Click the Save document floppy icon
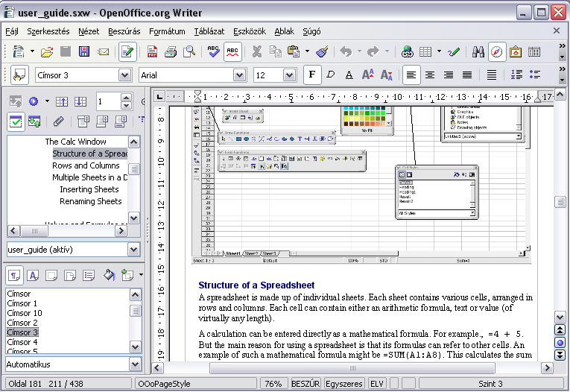 point(83,51)
